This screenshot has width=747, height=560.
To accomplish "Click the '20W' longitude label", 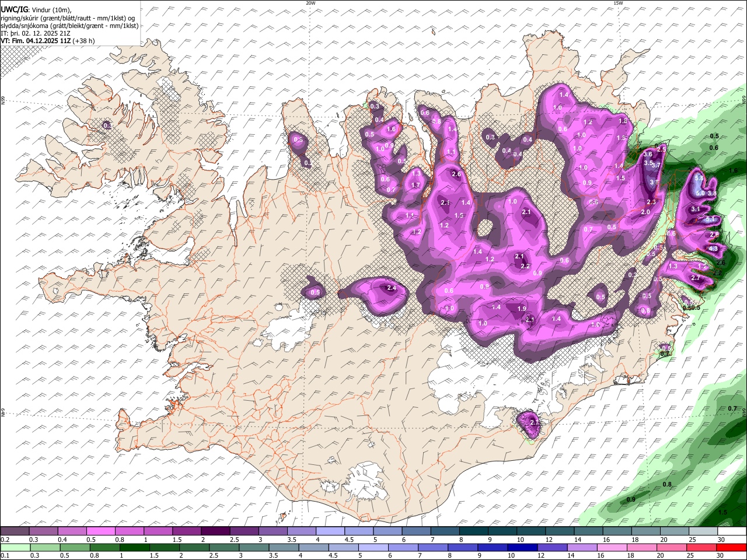I will tap(310, 3).
